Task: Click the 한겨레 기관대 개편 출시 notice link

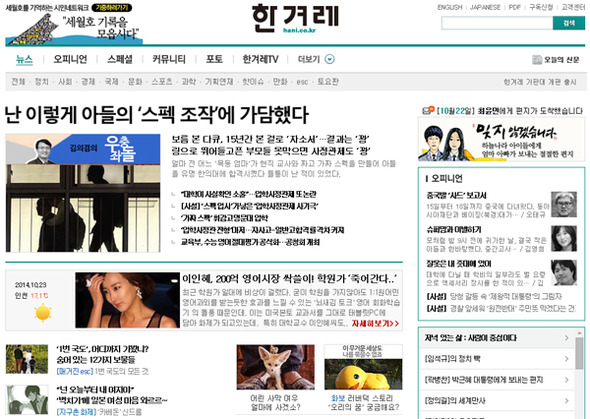Action: 540,82
